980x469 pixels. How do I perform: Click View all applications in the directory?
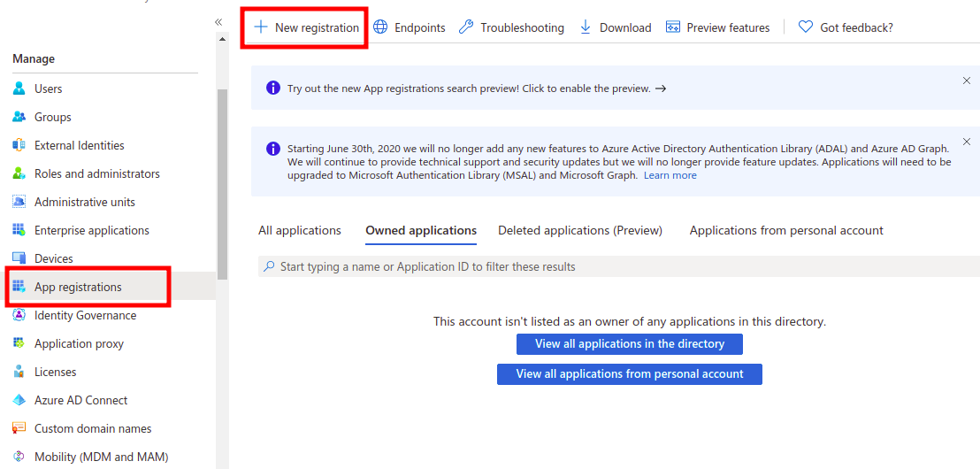pos(629,343)
